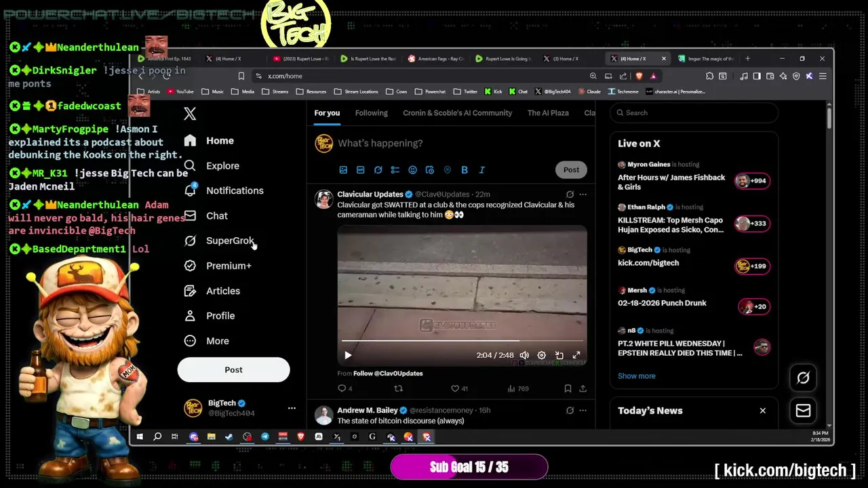Add an image to the new post
Image resolution: width=868 pixels, height=488 pixels.
[343, 169]
